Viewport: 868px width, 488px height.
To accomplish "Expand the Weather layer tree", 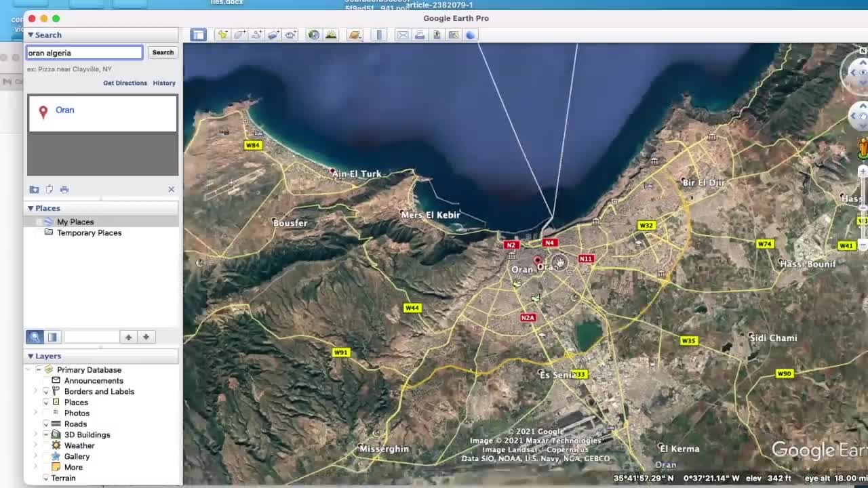I will click(36, 445).
